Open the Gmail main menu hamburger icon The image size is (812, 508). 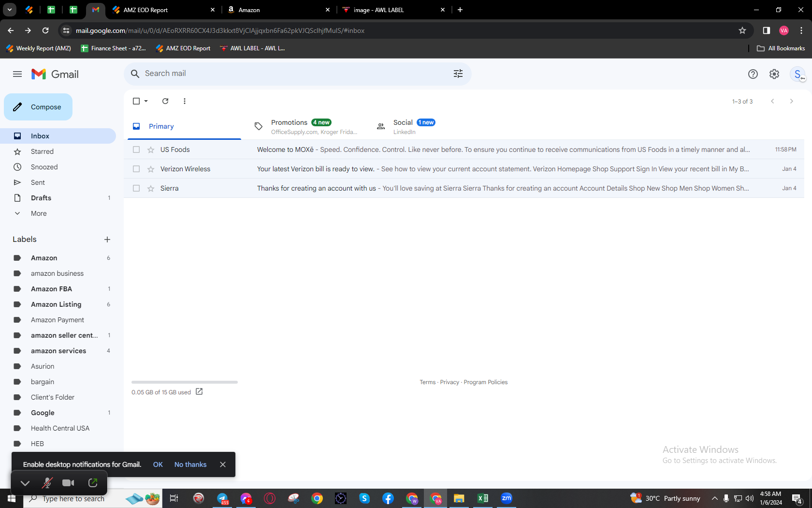pyautogui.click(x=17, y=74)
